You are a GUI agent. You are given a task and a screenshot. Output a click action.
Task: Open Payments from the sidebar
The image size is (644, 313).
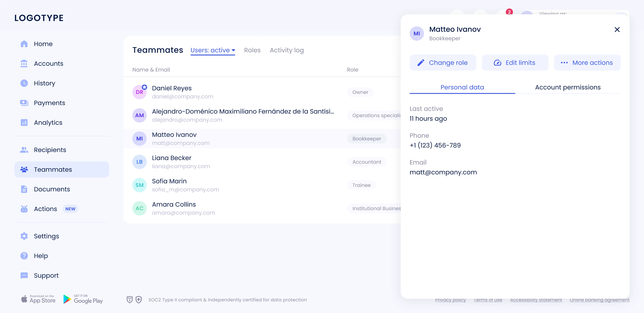pyautogui.click(x=61, y=103)
